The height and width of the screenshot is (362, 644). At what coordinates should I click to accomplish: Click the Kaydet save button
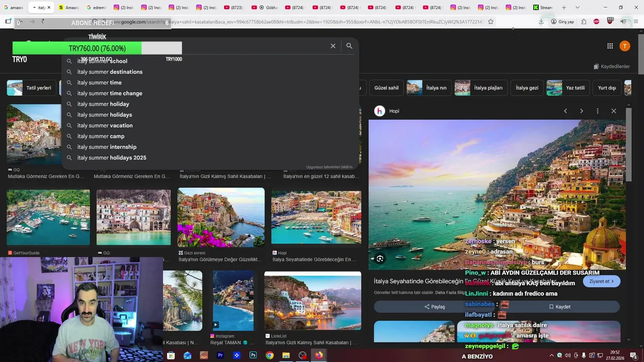click(559, 307)
